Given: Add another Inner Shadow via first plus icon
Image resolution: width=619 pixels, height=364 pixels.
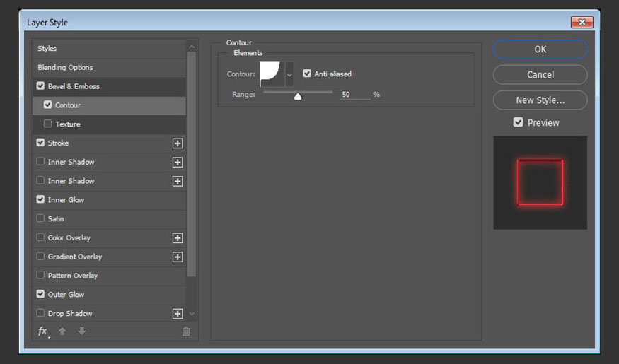Looking at the screenshot, I should coord(178,162).
